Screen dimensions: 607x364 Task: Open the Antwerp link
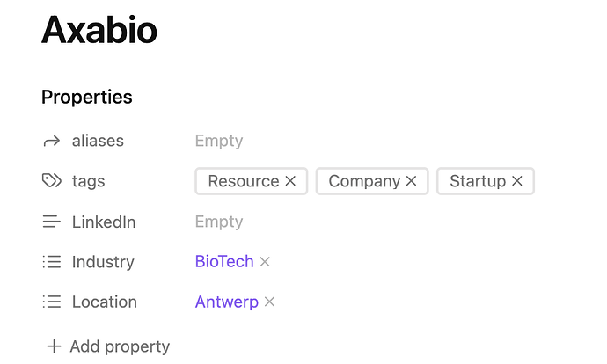tap(227, 302)
